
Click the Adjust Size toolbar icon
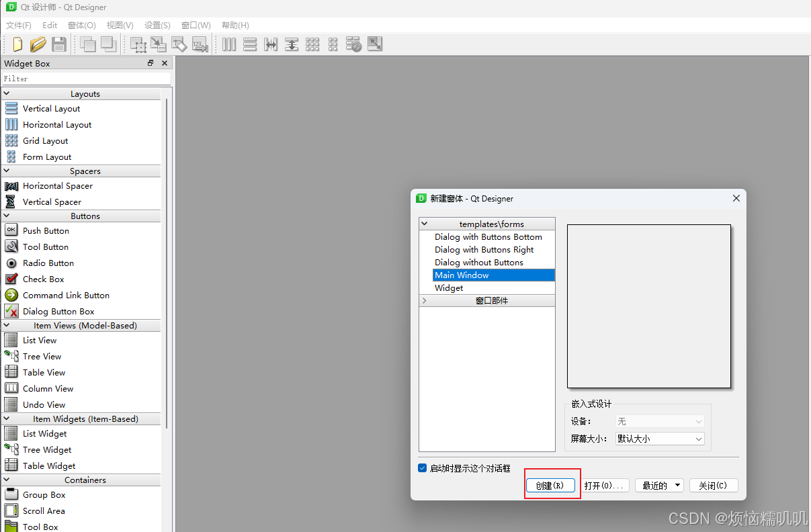pyautogui.click(x=375, y=44)
